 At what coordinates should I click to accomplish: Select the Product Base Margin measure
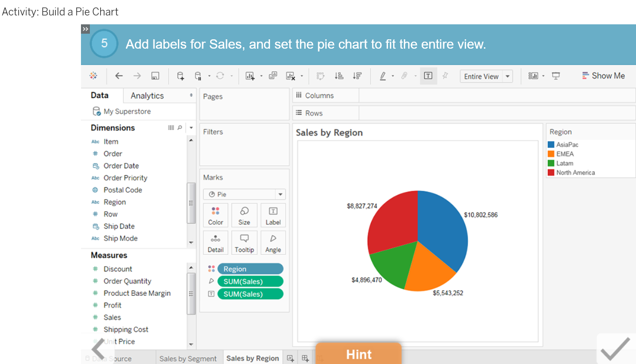click(137, 293)
